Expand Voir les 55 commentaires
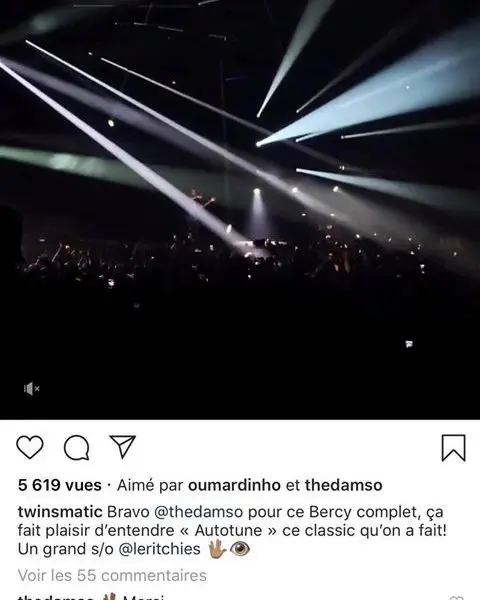The width and height of the screenshot is (480, 600). (x=112, y=575)
